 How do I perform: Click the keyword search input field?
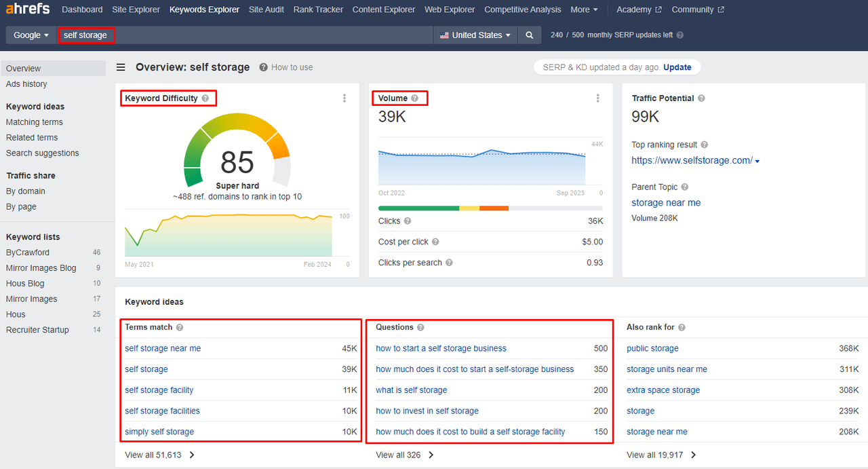pyautogui.click(x=245, y=35)
